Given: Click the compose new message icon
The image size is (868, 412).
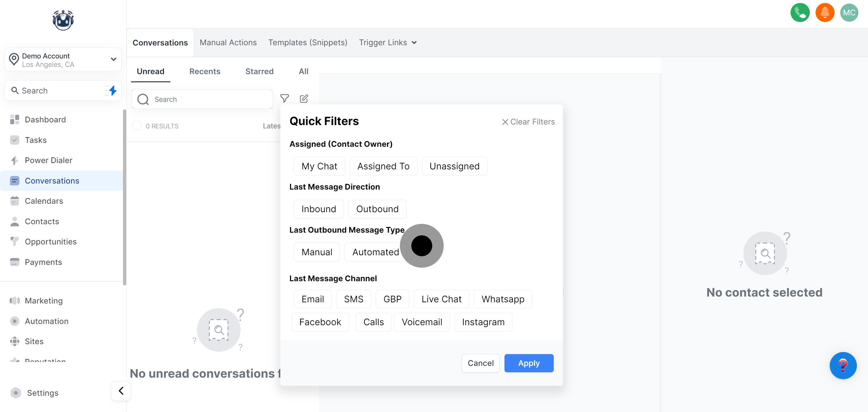Looking at the screenshot, I should (303, 98).
